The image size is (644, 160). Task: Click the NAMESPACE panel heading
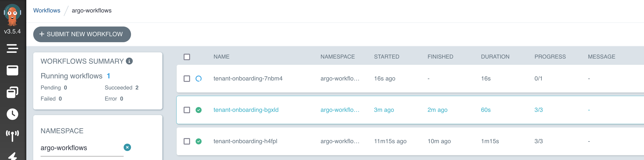(x=62, y=131)
